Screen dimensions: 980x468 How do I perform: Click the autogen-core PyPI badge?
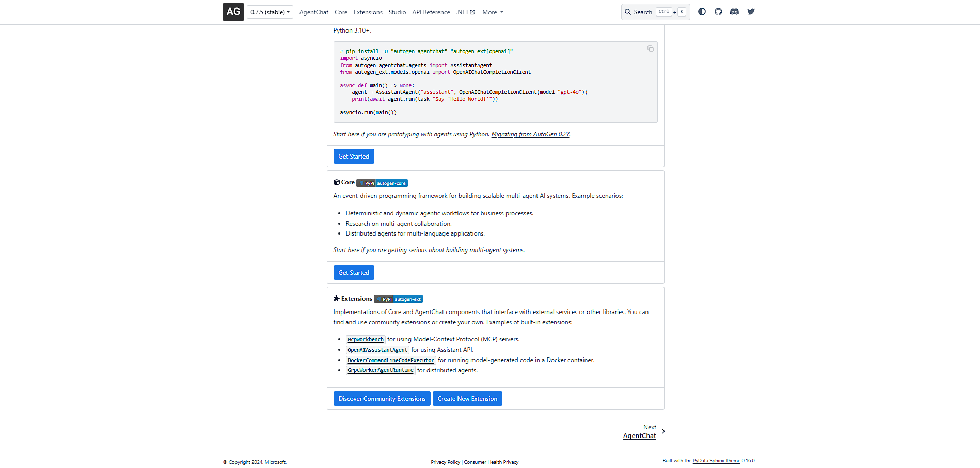click(x=382, y=183)
